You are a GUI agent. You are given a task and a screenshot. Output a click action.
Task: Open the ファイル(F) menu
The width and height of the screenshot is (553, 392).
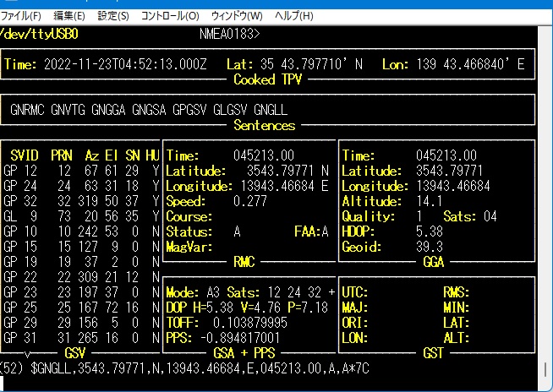click(x=21, y=16)
